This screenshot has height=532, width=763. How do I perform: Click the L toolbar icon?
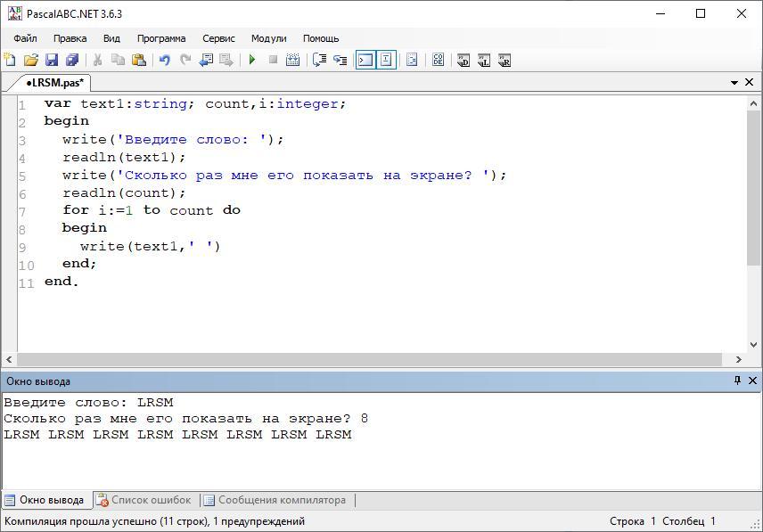pyautogui.click(x=484, y=60)
